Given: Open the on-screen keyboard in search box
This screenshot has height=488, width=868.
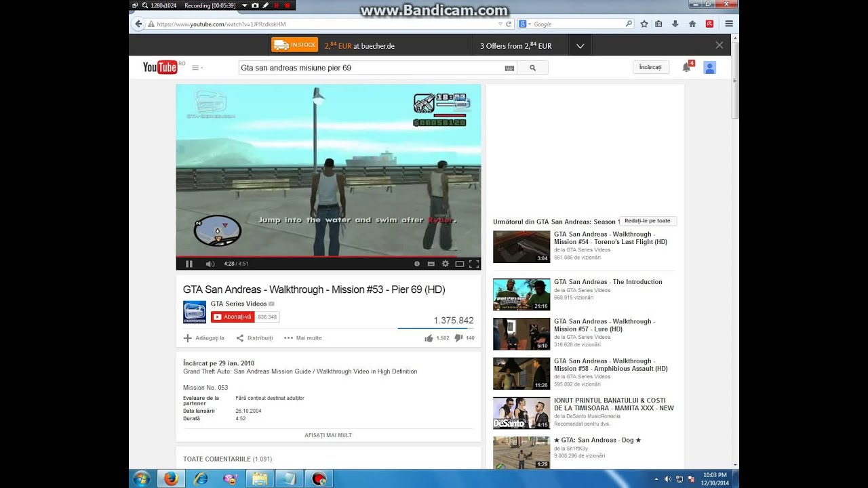Looking at the screenshot, I should tap(509, 68).
